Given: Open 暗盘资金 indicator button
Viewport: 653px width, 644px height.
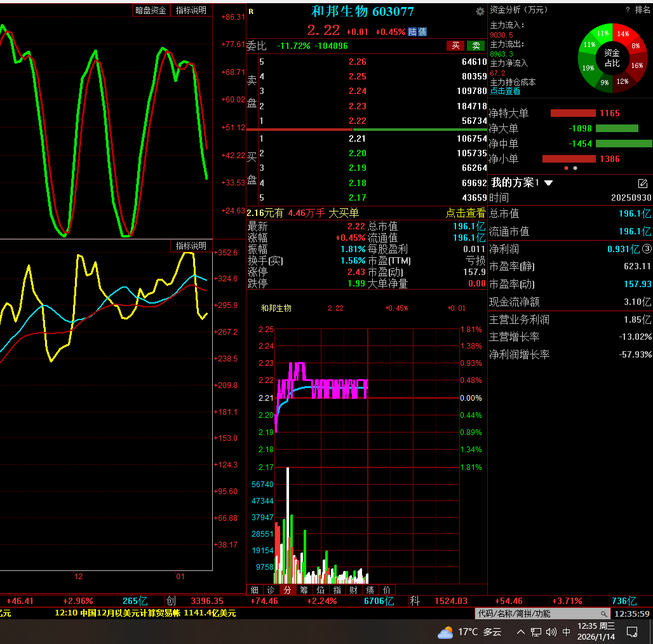Looking at the screenshot, I should [x=151, y=10].
